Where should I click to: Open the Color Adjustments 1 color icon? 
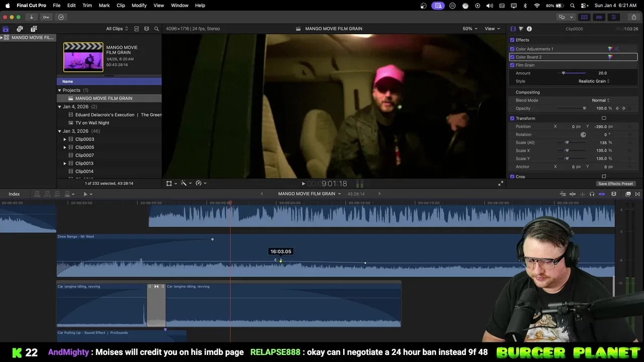[x=610, y=49]
